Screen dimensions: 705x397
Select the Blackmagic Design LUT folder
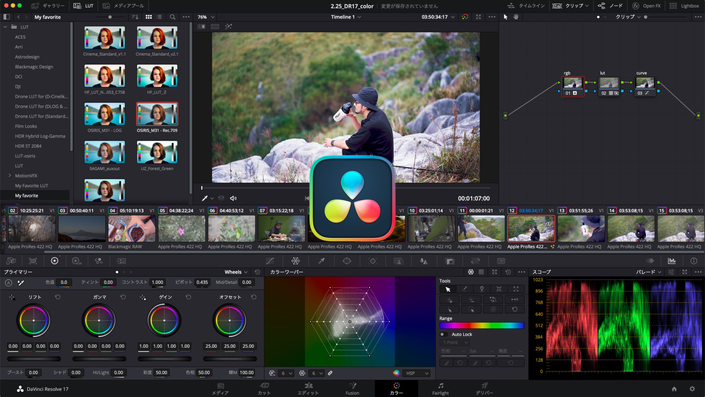click(x=34, y=67)
